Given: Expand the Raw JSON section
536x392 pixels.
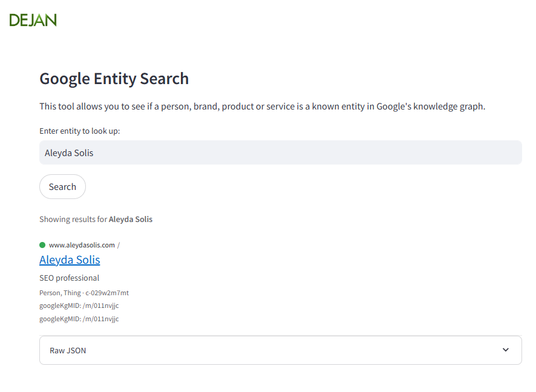Looking at the screenshot, I should click(281, 350).
